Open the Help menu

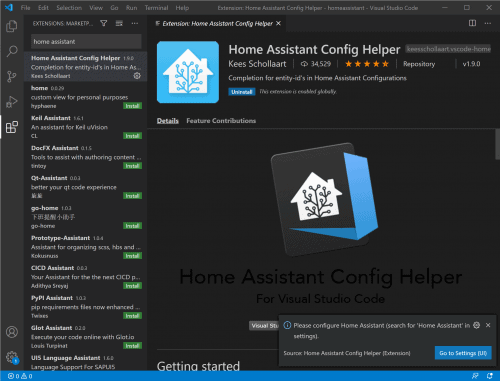(x=182, y=8)
